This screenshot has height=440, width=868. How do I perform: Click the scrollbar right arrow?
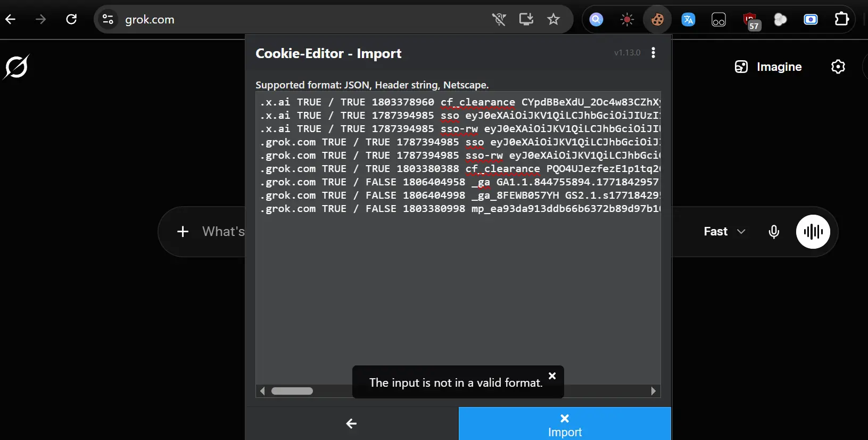tap(654, 391)
